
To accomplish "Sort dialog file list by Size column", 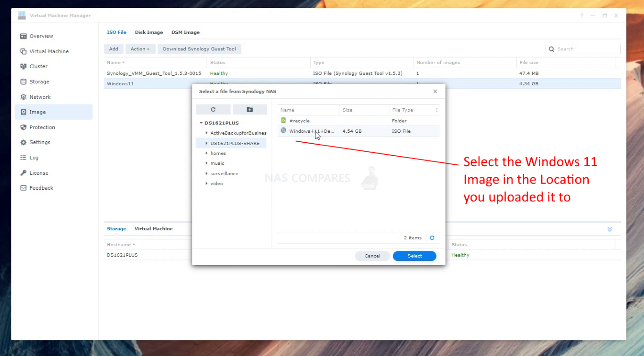I will pyautogui.click(x=364, y=110).
